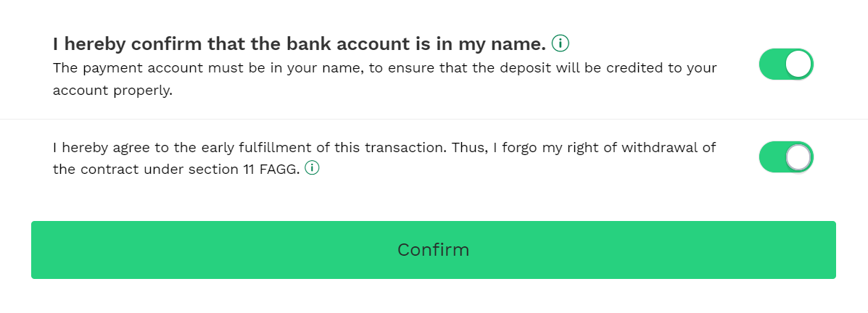Click green track of early fulfillment switch

tap(772, 157)
